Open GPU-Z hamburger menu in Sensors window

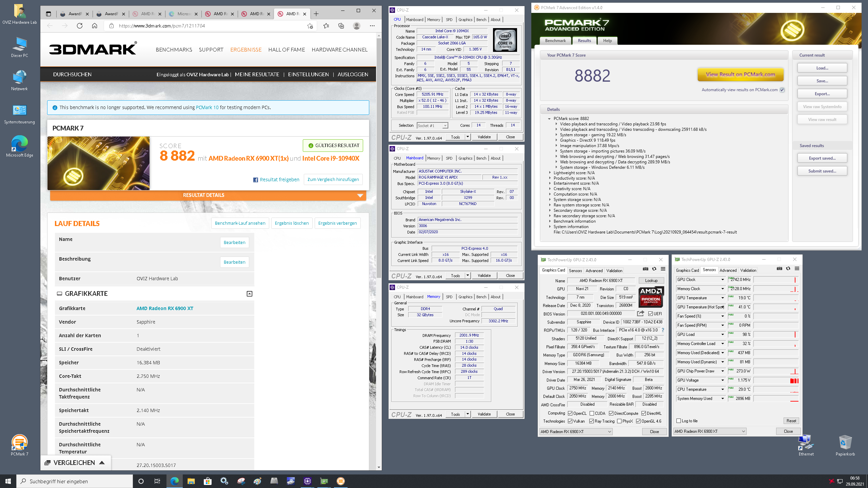pos(797,268)
